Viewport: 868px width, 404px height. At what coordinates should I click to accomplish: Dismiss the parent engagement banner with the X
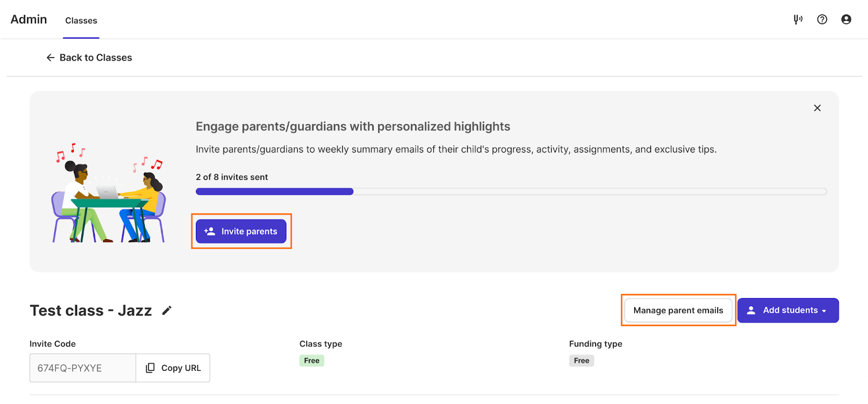point(817,108)
